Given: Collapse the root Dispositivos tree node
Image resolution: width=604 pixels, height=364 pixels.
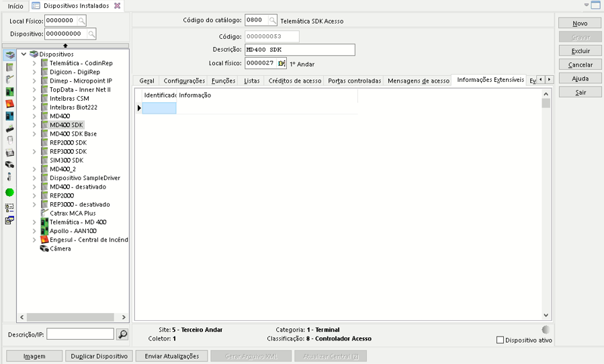Looking at the screenshot, I should (x=24, y=54).
